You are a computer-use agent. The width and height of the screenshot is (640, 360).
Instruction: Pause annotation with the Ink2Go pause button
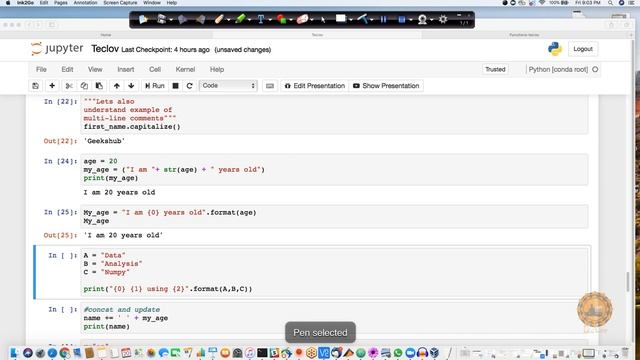383,19
